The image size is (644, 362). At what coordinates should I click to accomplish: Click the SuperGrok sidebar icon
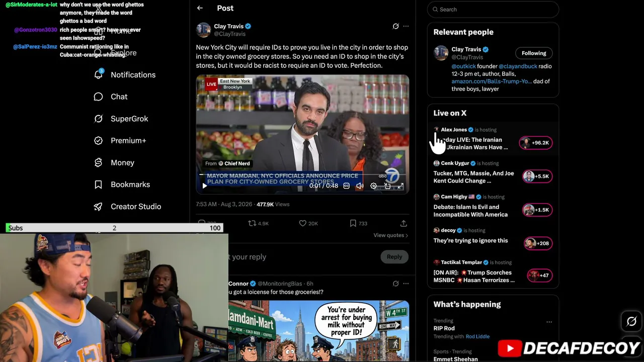(x=98, y=119)
